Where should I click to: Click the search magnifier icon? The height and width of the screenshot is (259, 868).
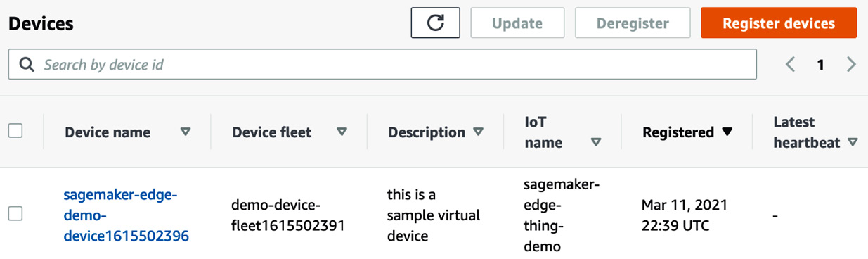point(27,65)
